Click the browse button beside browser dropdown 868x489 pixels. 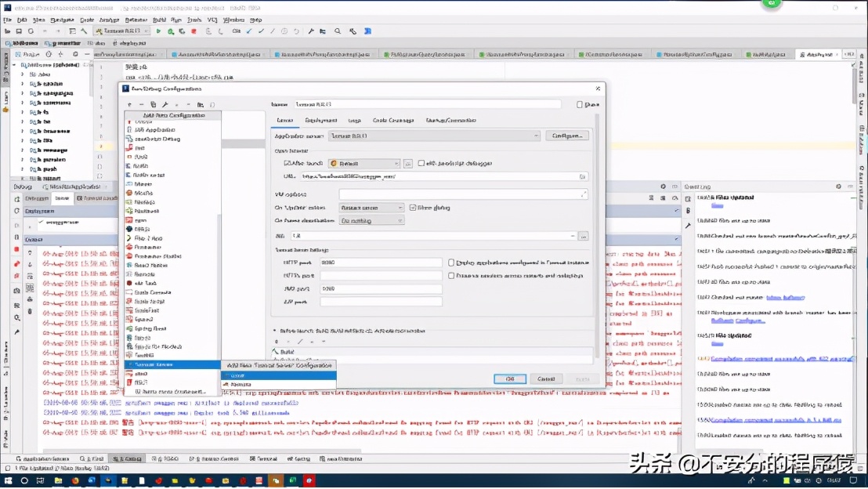point(408,164)
